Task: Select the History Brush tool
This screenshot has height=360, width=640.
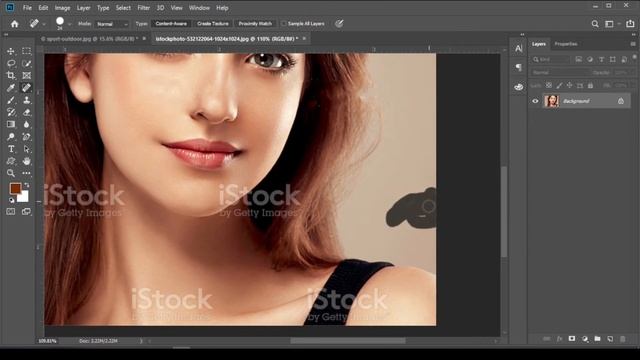Action: pyautogui.click(x=11, y=112)
